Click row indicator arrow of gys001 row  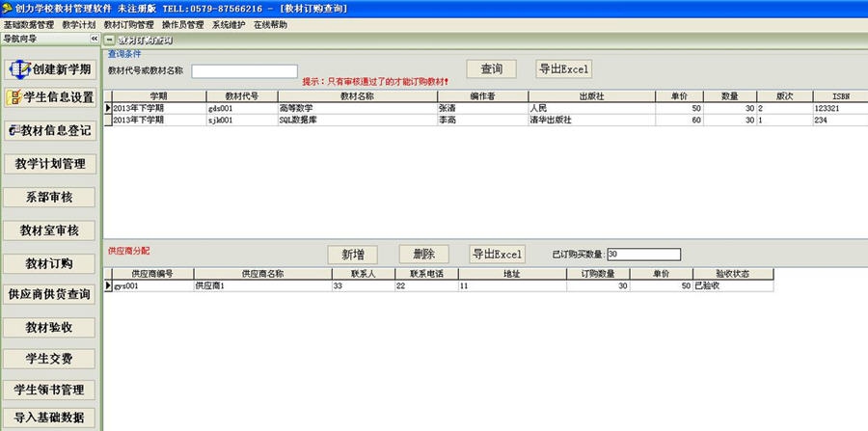click(108, 286)
